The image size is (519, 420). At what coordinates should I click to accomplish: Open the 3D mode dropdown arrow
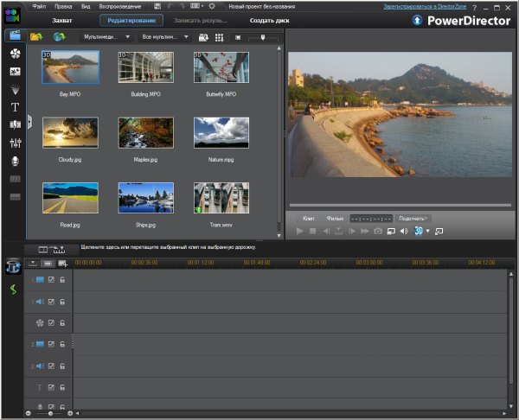[x=427, y=232]
